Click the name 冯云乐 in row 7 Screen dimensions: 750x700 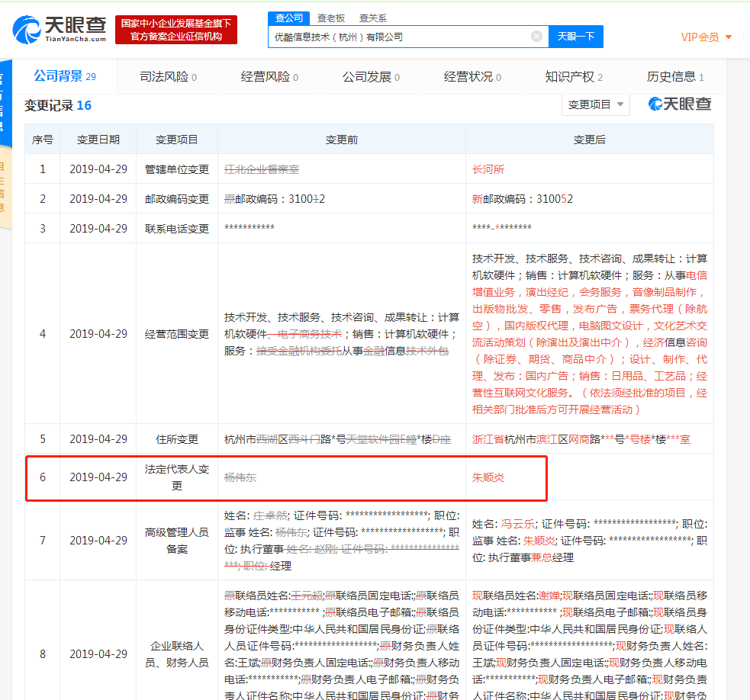coord(517,524)
